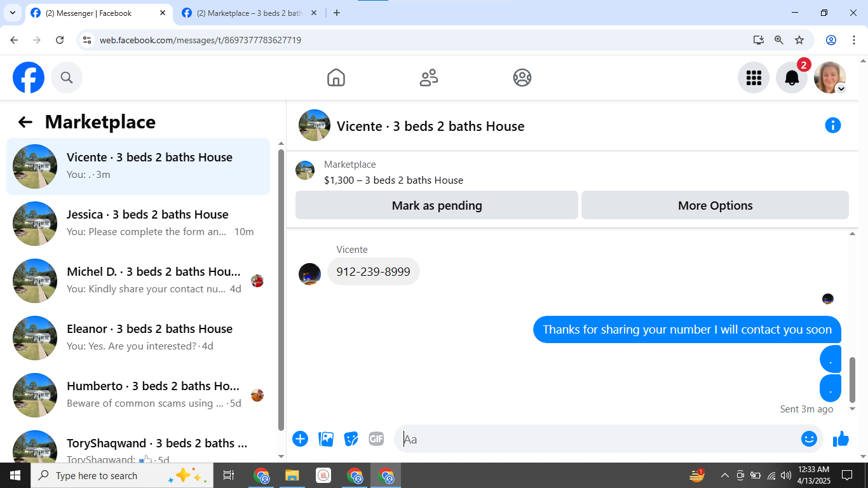Click the conversation list scrollbar
Viewport: 868px width, 488px height.
coord(281,290)
